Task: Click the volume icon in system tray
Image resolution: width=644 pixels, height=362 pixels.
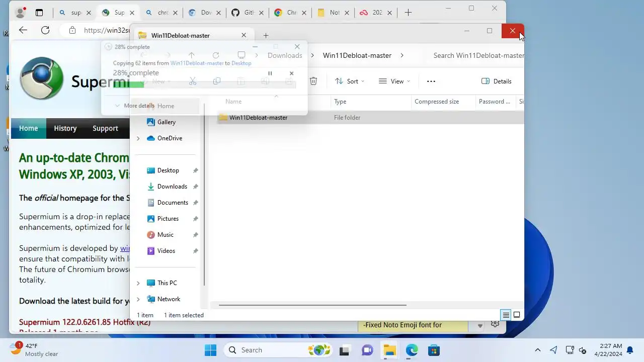Action: pos(583,350)
